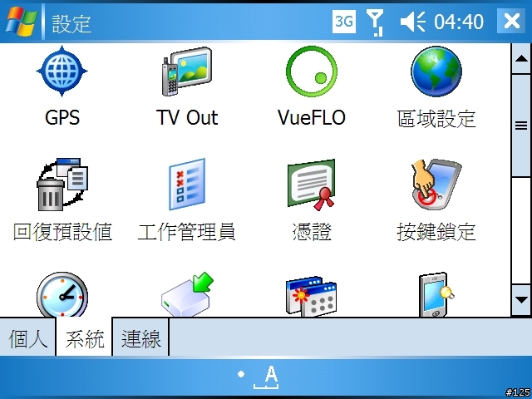Screen dimensions: 532x399
Task: Open 按鍵鎖定 key lock icon
Action: click(436, 185)
